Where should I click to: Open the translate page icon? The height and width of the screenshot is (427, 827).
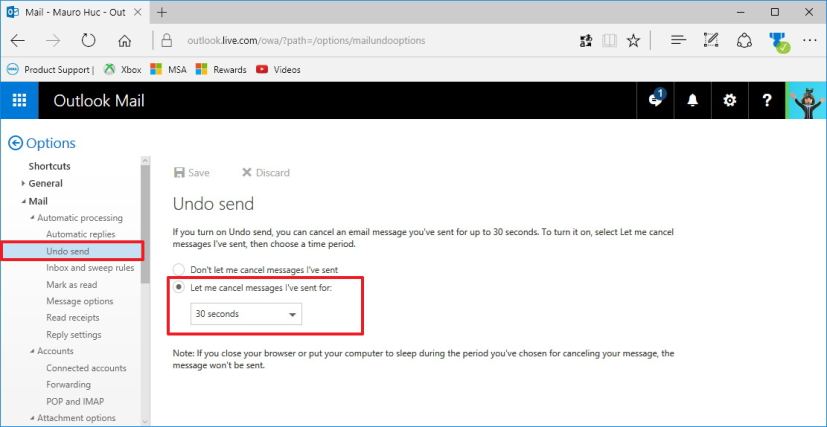[585, 41]
